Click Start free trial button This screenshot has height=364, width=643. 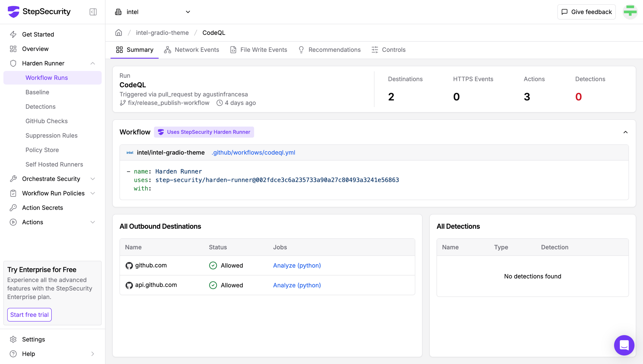pyautogui.click(x=29, y=315)
